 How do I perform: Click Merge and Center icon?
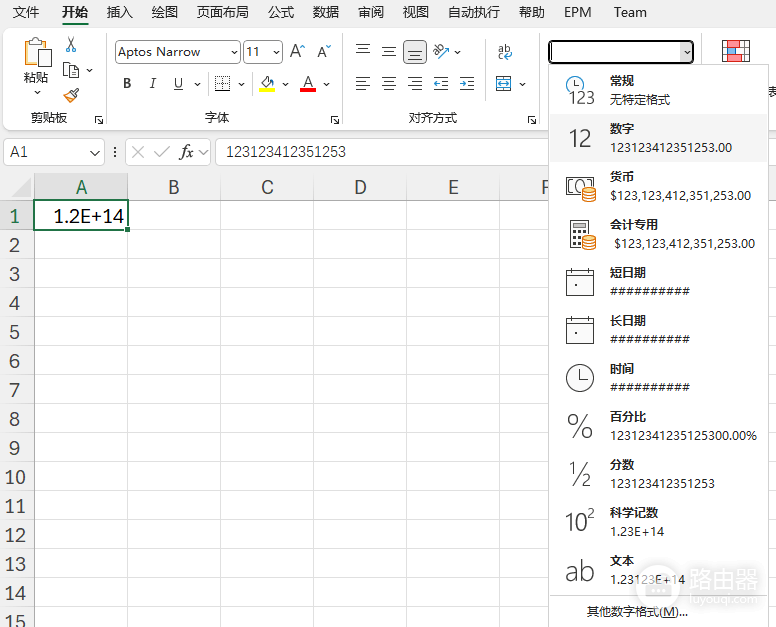(504, 84)
